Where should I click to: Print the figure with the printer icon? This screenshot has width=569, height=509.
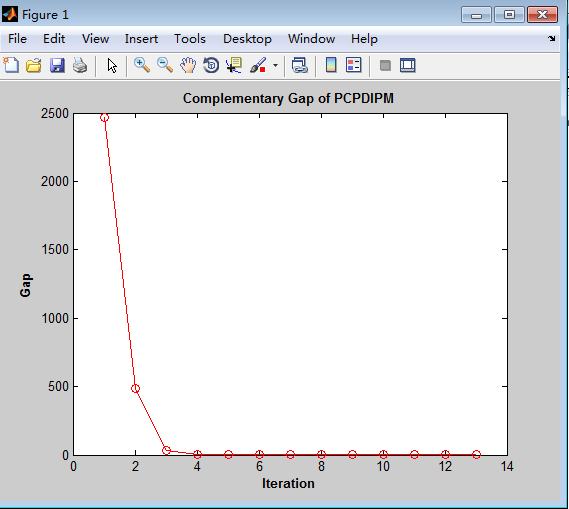tap(80, 66)
